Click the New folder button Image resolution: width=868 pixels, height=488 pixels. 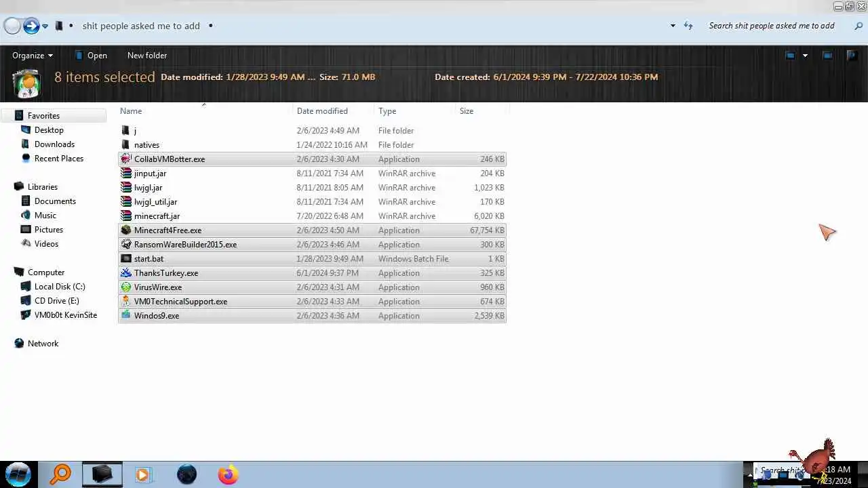147,56
